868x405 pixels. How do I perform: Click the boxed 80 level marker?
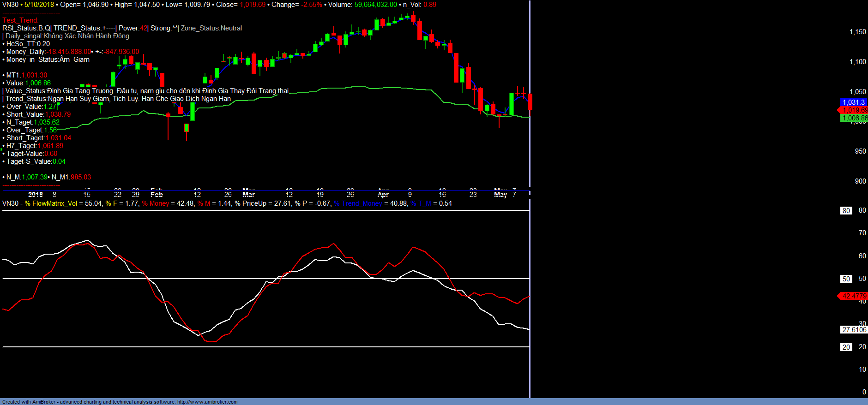point(846,211)
